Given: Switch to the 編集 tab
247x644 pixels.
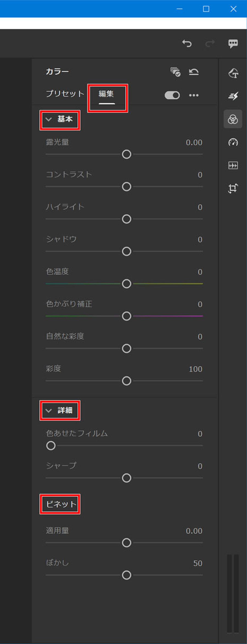Looking at the screenshot, I should pyautogui.click(x=106, y=94).
